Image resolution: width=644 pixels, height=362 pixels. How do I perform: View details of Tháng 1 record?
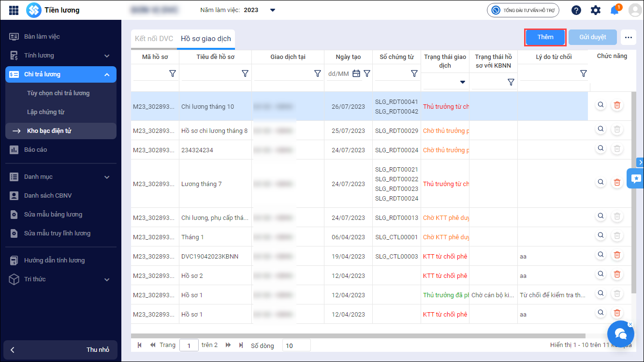pyautogui.click(x=601, y=235)
